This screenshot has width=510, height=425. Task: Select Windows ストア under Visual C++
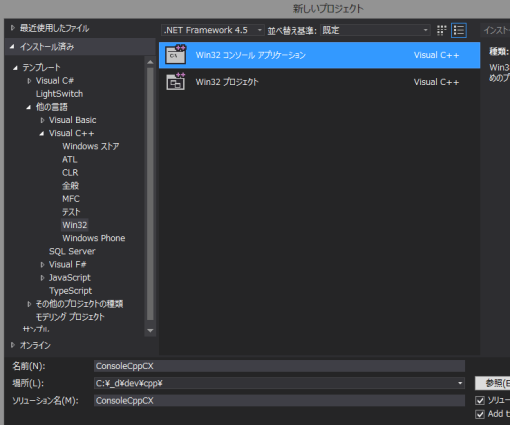(x=91, y=146)
